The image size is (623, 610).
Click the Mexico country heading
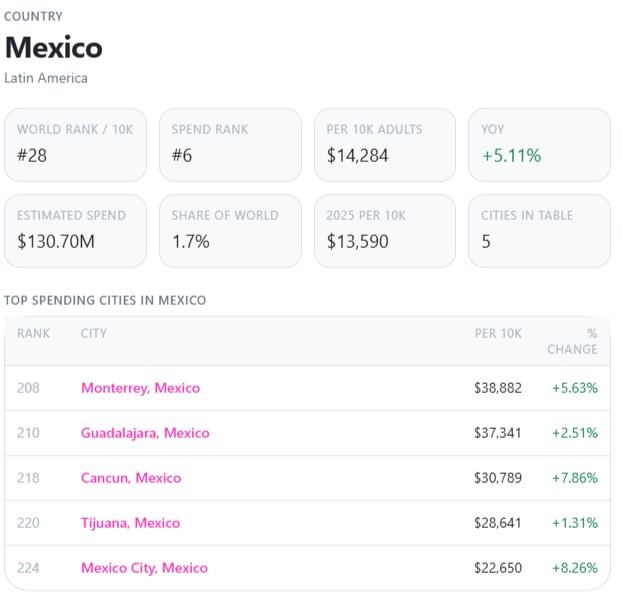tap(54, 47)
